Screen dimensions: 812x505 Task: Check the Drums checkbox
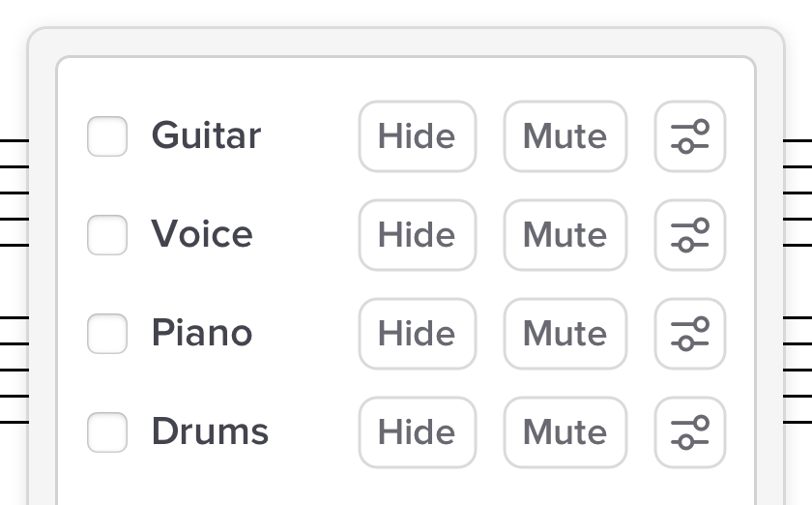(x=107, y=432)
